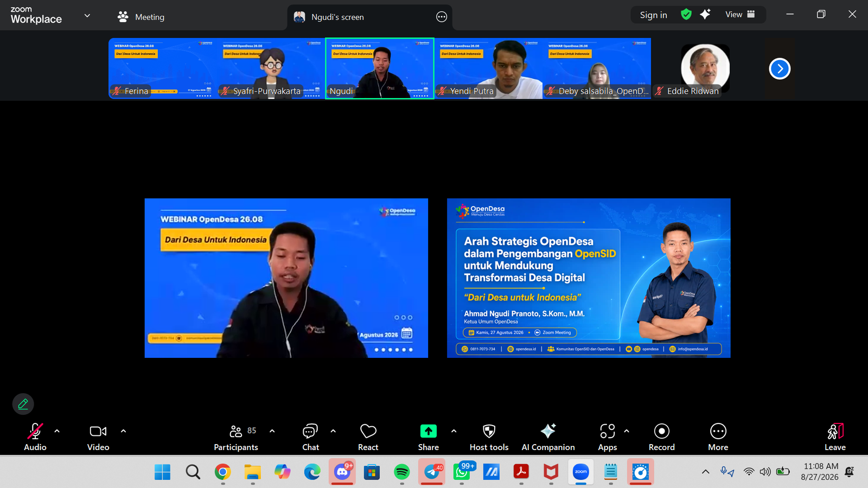Image resolution: width=868 pixels, height=488 pixels.
Task: Expand chat options arrow
Action: [x=333, y=431]
